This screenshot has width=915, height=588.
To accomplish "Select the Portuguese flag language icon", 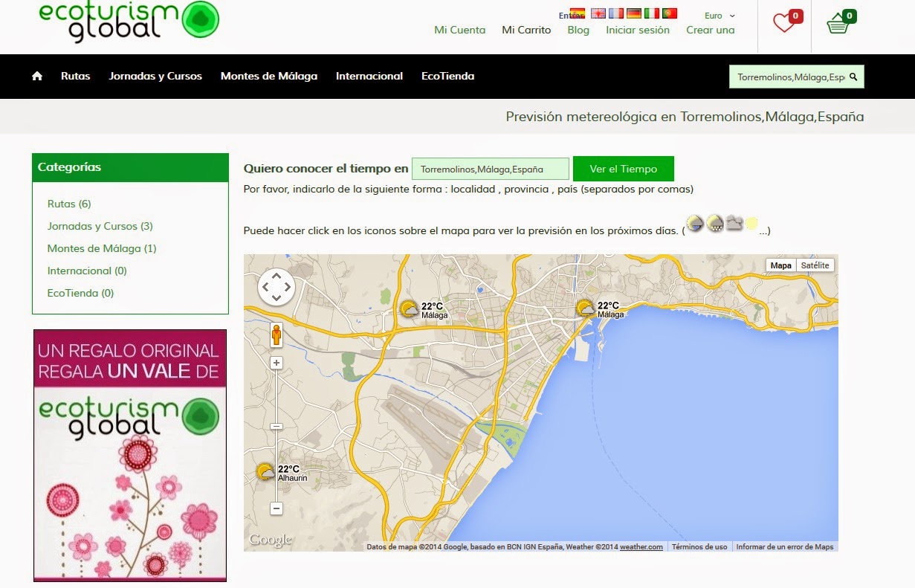I will click(670, 13).
